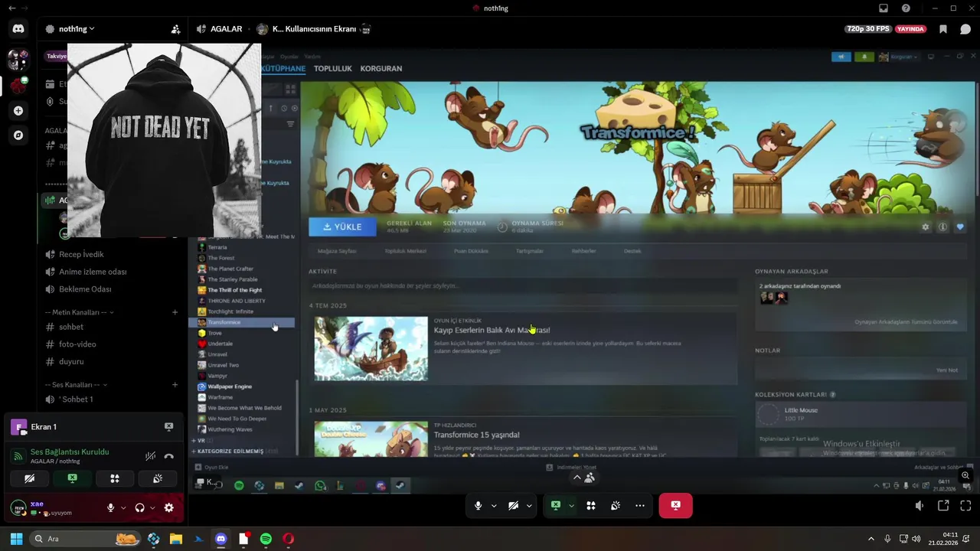Viewport: 980px width, 551px height.
Task: Open the Discover servers compass icon
Action: [x=18, y=135]
